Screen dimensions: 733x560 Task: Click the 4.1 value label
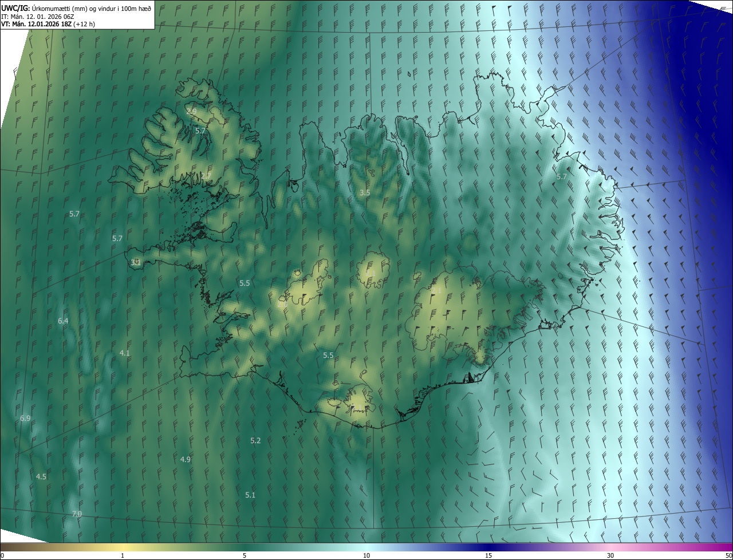[x=124, y=353]
